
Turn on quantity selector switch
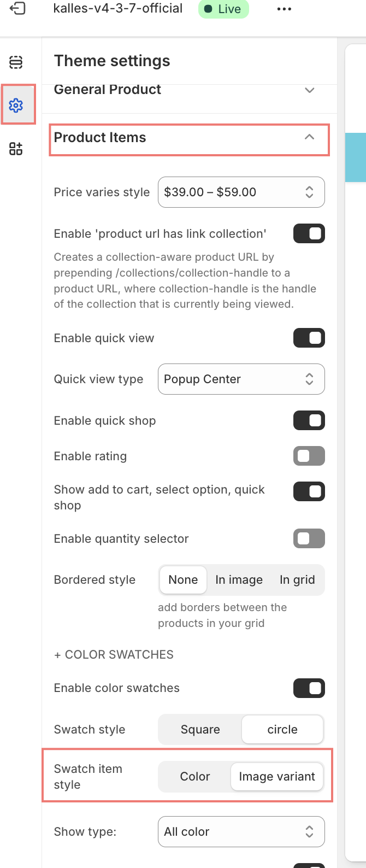pos(309,539)
